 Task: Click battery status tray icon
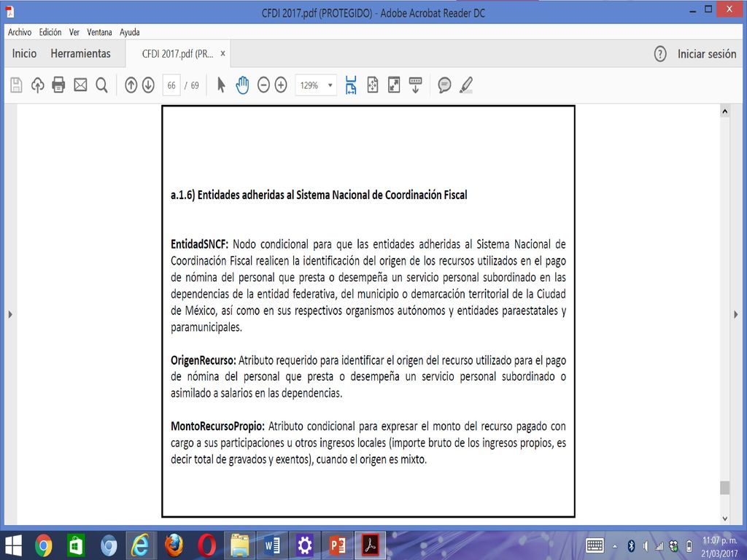click(689, 546)
